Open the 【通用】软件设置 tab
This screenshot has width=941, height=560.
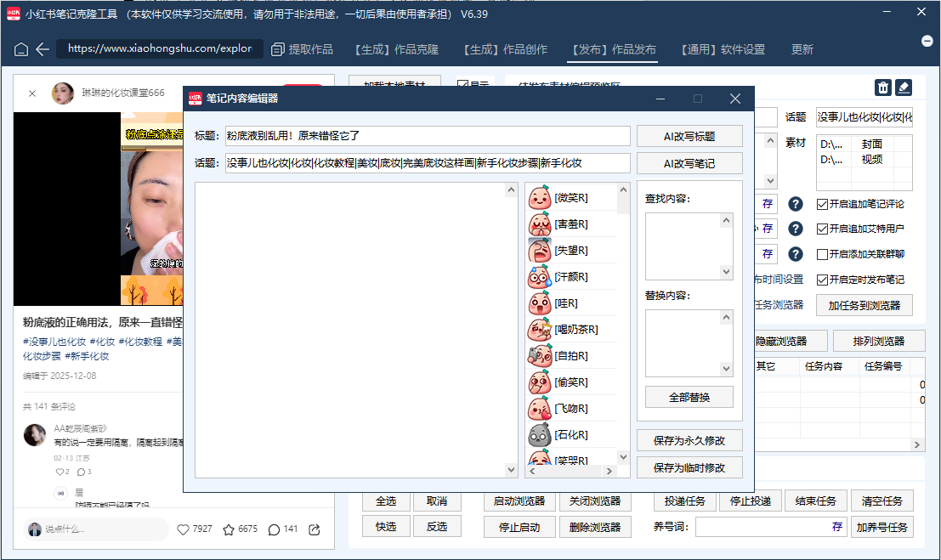coord(723,49)
